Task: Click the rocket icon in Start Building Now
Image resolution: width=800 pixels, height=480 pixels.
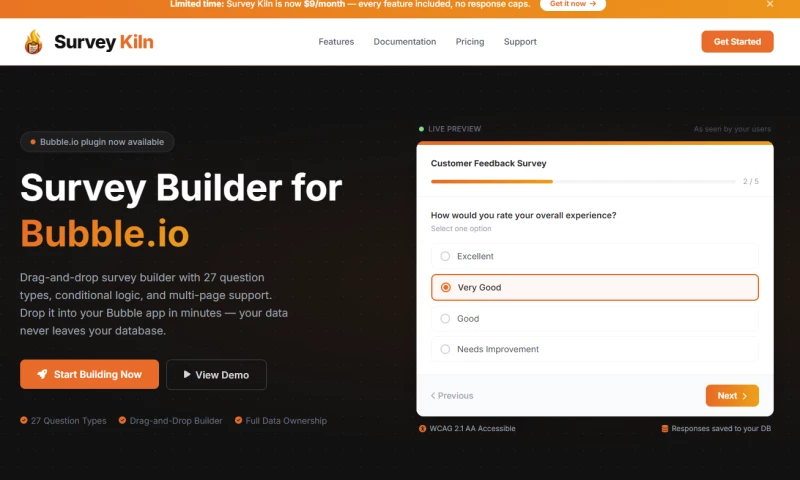Action: coord(42,374)
